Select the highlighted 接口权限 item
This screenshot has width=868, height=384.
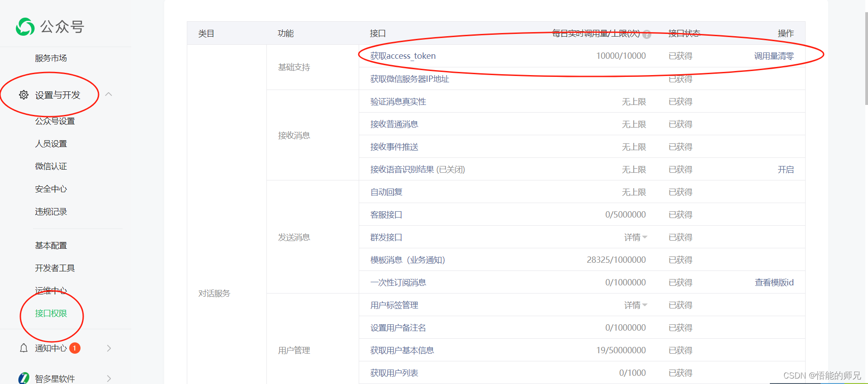click(x=51, y=313)
